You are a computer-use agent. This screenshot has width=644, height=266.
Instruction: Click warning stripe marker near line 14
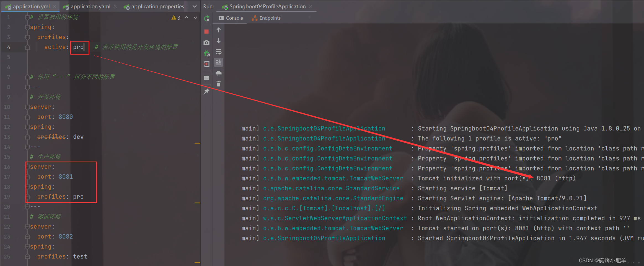197,143
